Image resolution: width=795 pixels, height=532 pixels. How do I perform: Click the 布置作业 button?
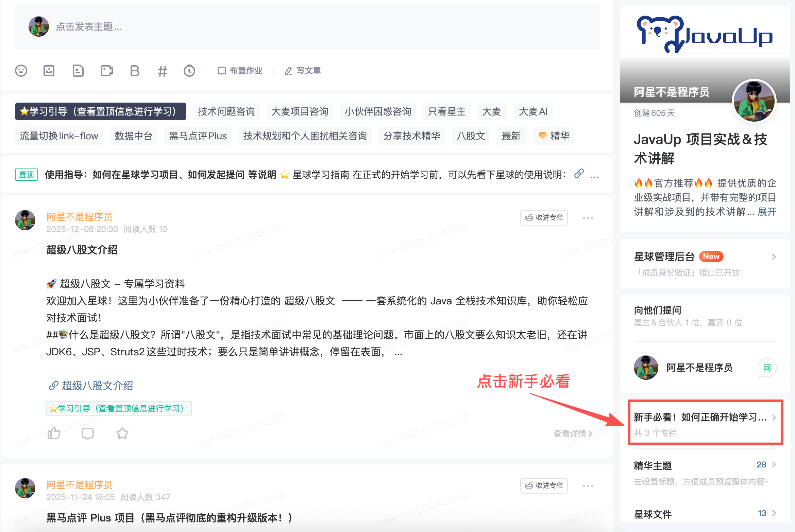tap(241, 71)
